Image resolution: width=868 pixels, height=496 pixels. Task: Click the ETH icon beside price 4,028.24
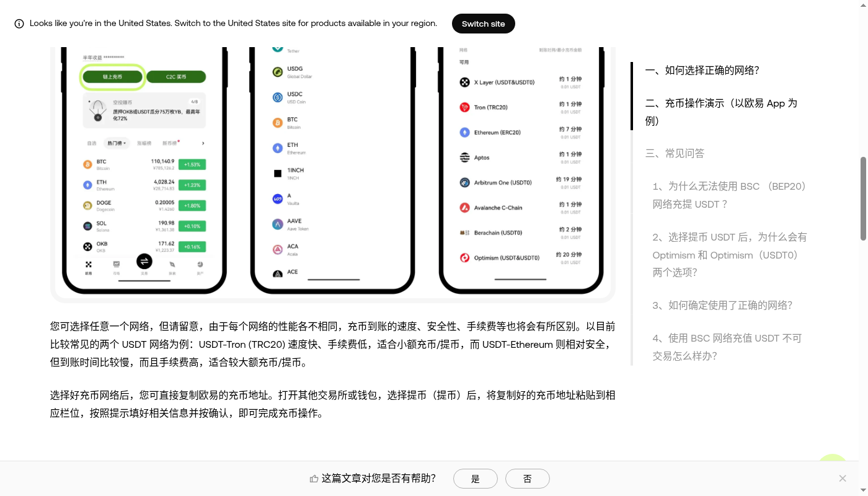(x=87, y=185)
